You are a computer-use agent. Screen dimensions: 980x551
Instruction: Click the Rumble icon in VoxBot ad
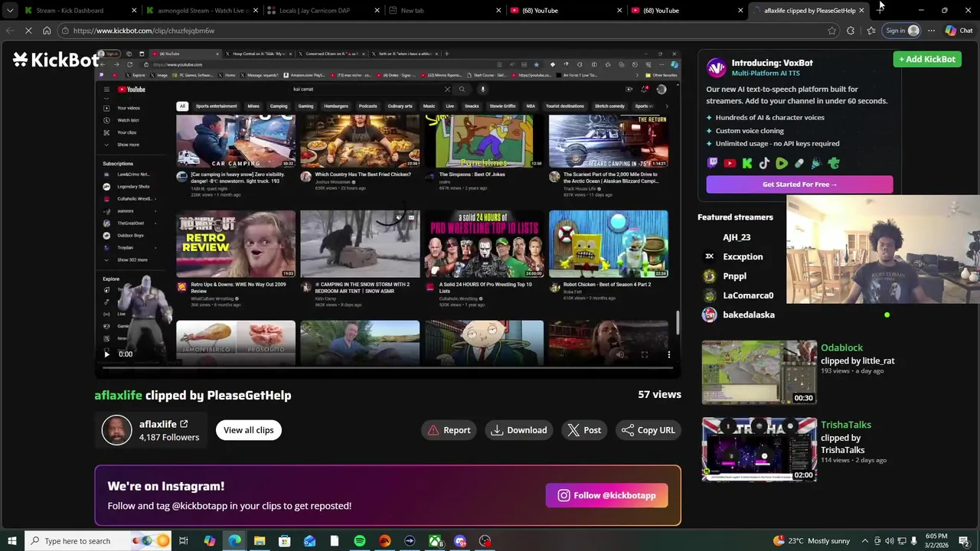point(782,163)
